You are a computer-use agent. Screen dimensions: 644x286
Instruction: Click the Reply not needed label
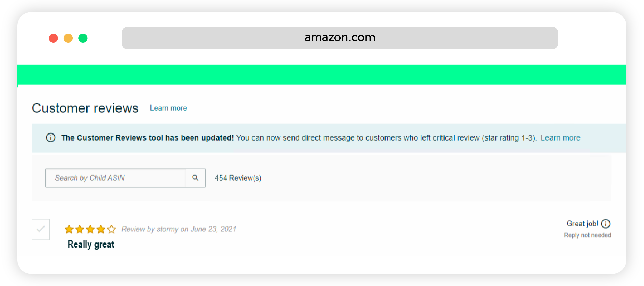coord(588,235)
